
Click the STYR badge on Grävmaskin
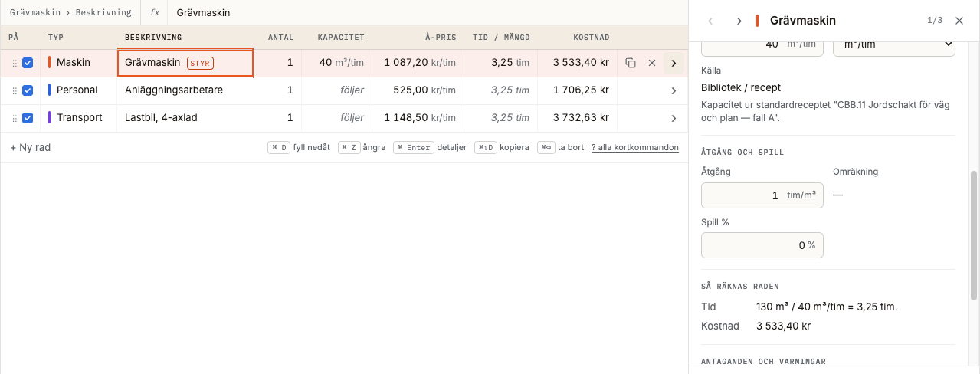tap(200, 63)
